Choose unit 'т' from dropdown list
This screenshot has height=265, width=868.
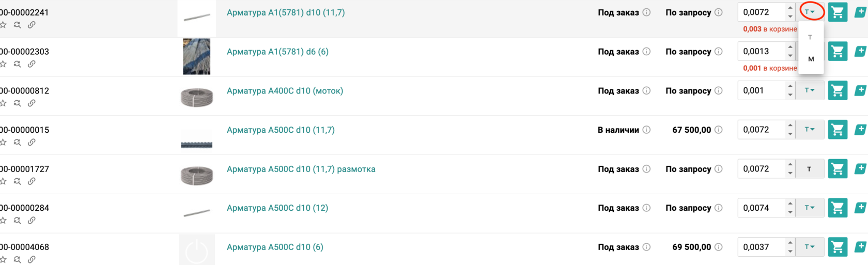[x=811, y=37]
